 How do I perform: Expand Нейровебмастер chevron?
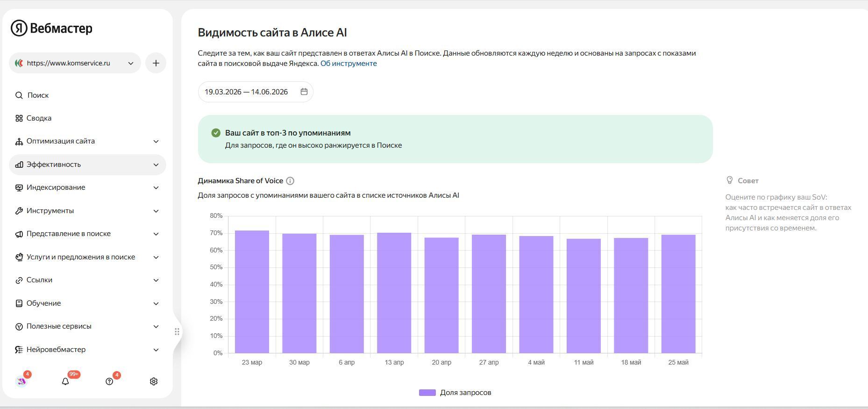pos(156,350)
